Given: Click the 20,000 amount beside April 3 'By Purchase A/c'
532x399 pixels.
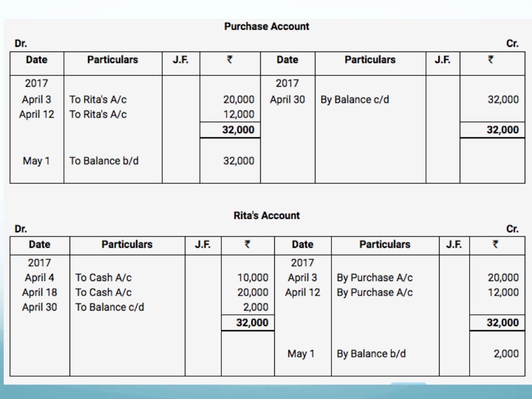Looking at the screenshot, I should (503, 277).
